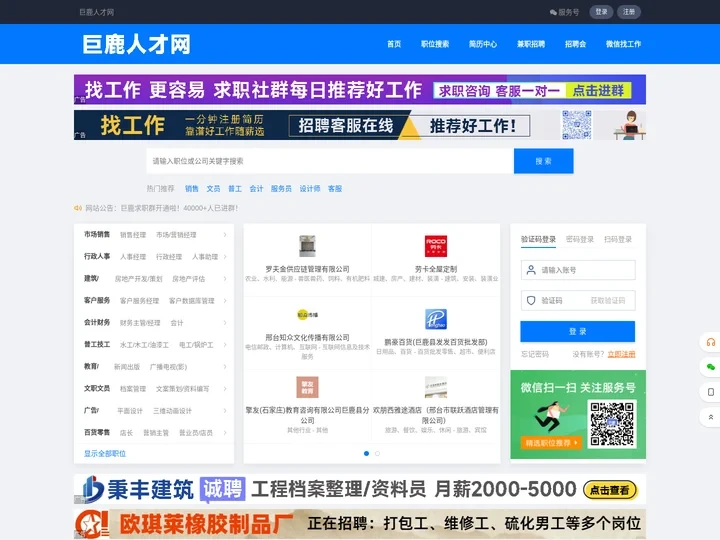The width and height of the screenshot is (720, 540).
Task: Click the back-to-top double arrow icon
Action: (x=711, y=417)
